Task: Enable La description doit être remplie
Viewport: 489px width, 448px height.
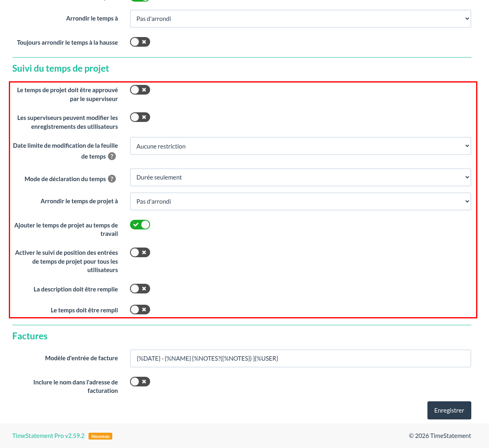Action: (x=140, y=289)
